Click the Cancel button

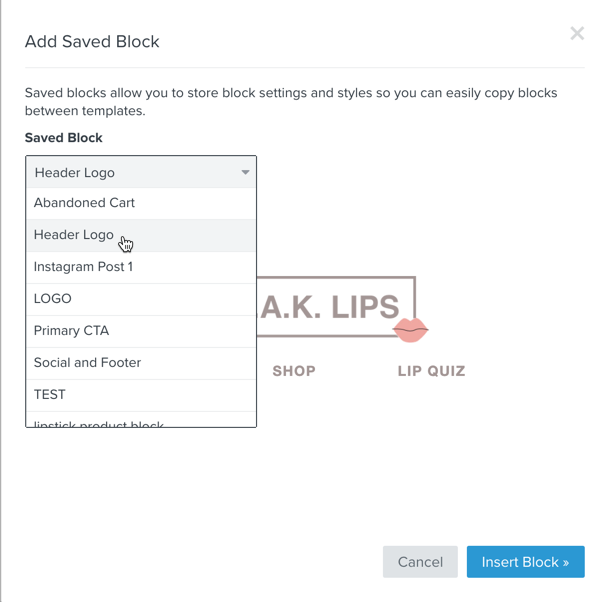(x=420, y=562)
